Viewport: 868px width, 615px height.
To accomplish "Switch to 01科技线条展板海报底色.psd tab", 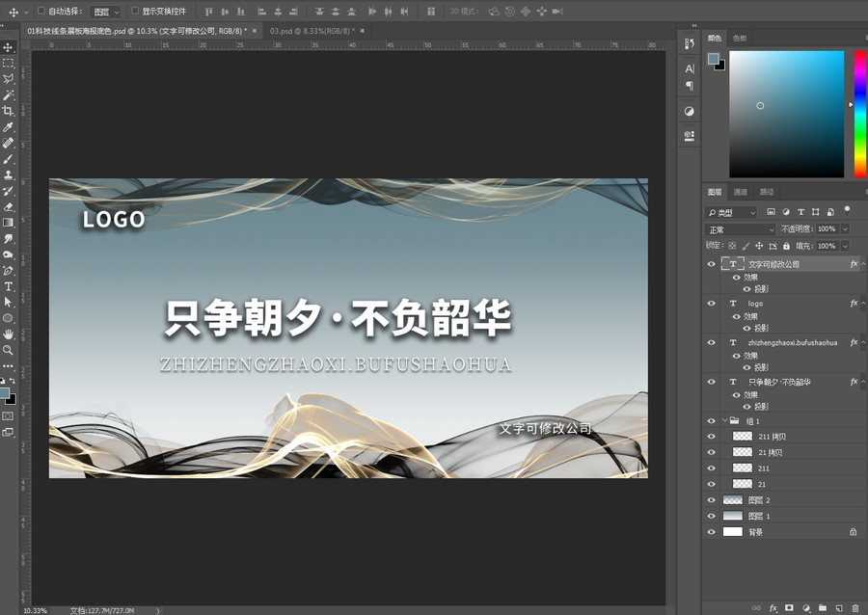I will tap(137, 31).
